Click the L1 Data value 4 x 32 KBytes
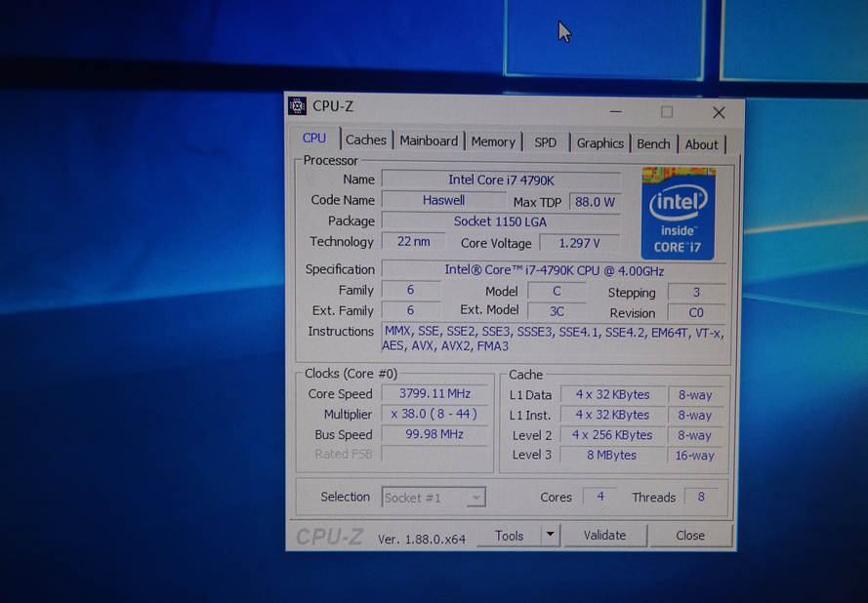Viewport: 868px width, 603px height. (612, 394)
